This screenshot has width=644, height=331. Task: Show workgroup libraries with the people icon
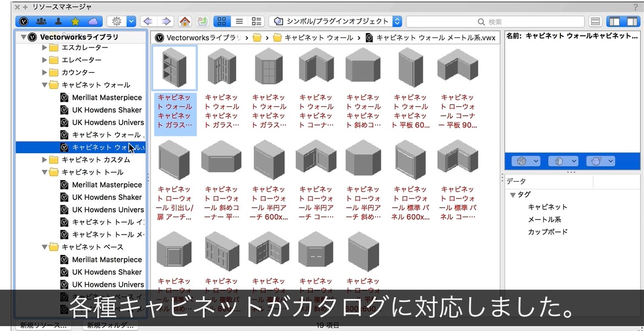tap(41, 21)
